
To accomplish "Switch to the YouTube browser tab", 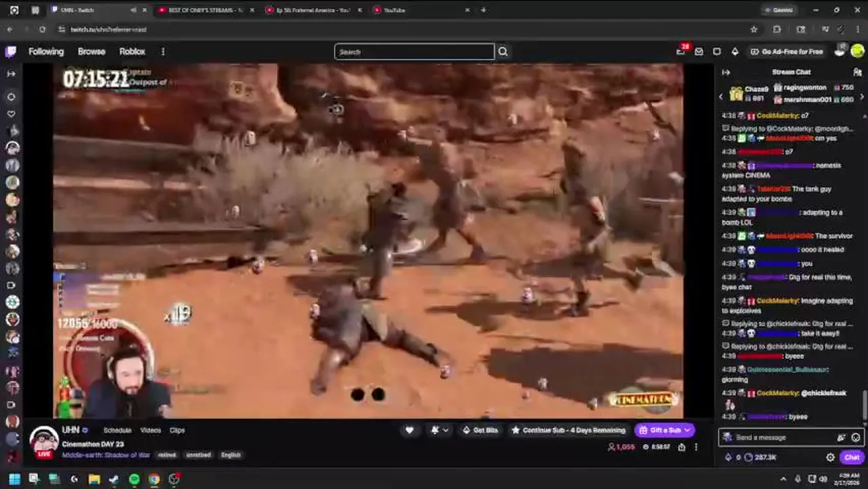I will (x=421, y=10).
